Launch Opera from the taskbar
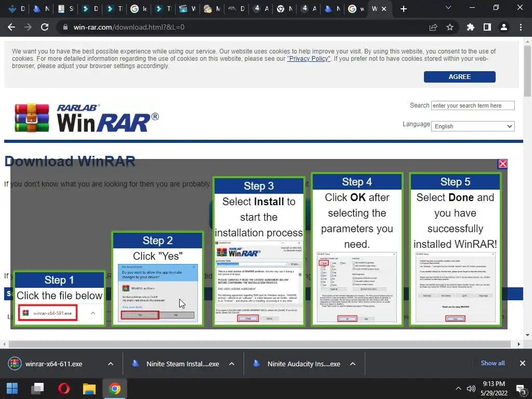Screen dimensions: 532x399 pyautogui.click(x=63, y=389)
